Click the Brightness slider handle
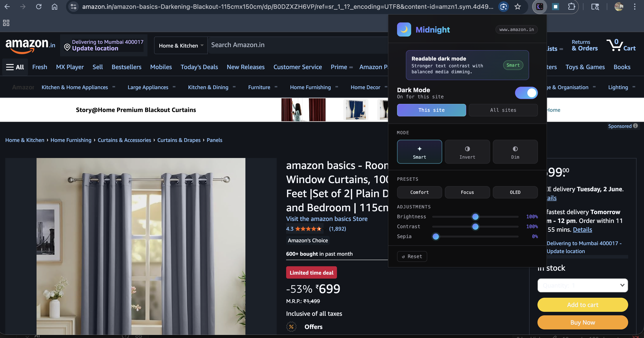 (475, 217)
